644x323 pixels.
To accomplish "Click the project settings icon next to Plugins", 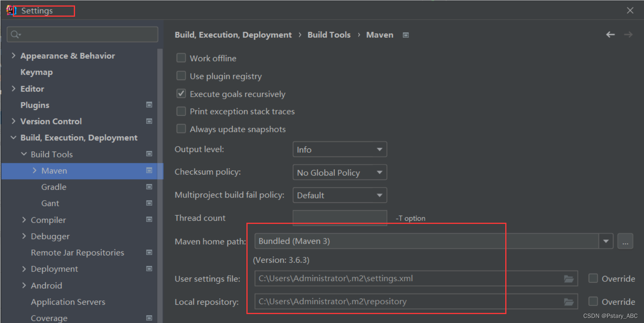I will point(149,105).
